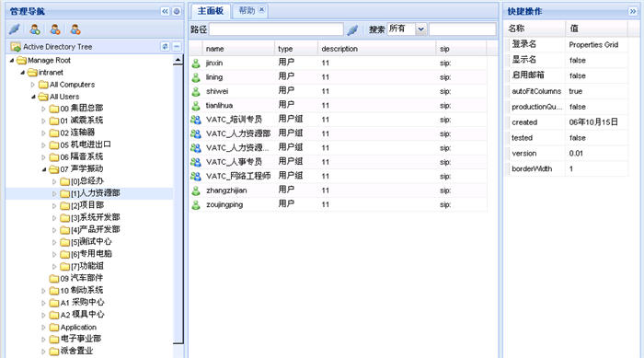
Task: Collapse the Manage Root node
Action: (12, 61)
